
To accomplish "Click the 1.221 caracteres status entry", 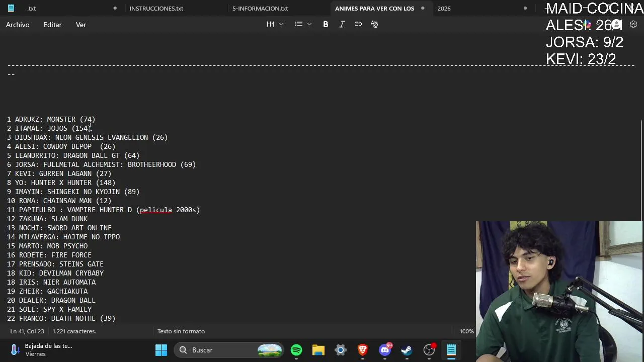I will click(x=74, y=331).
